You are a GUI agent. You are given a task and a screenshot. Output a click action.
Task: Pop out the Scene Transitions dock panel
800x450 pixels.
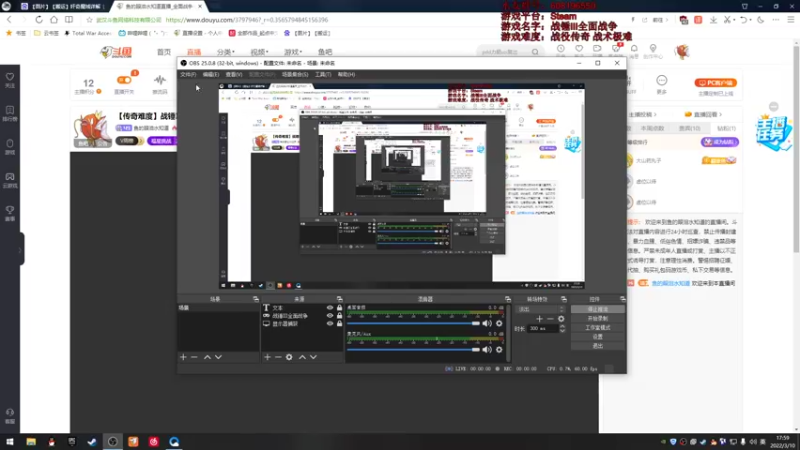coord(564,299)
